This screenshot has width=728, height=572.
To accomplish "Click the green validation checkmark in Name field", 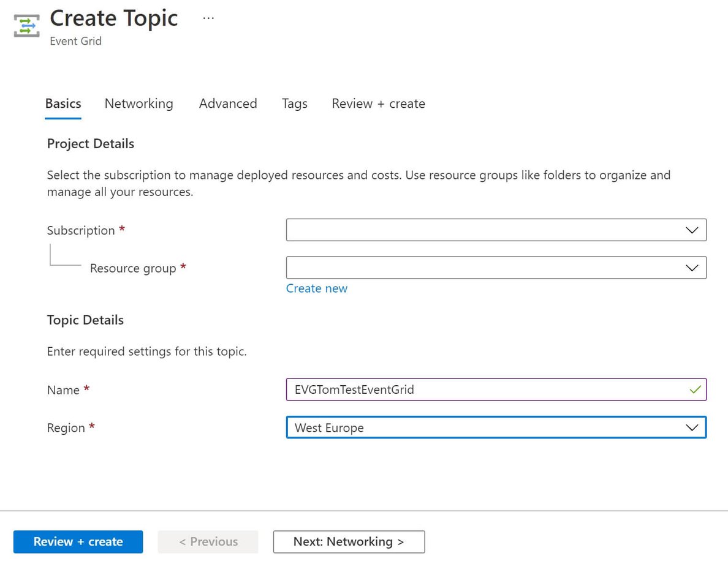I will pyautogui.click(x=695, y=389).
